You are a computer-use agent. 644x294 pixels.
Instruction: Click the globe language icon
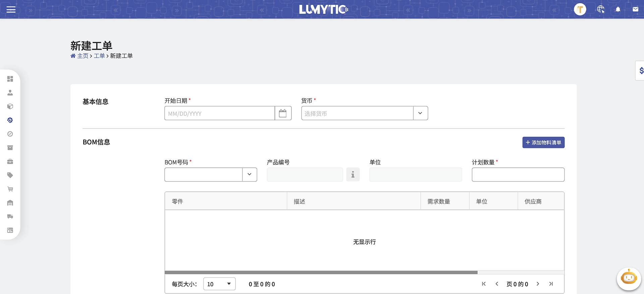click(x=600, y=9)
